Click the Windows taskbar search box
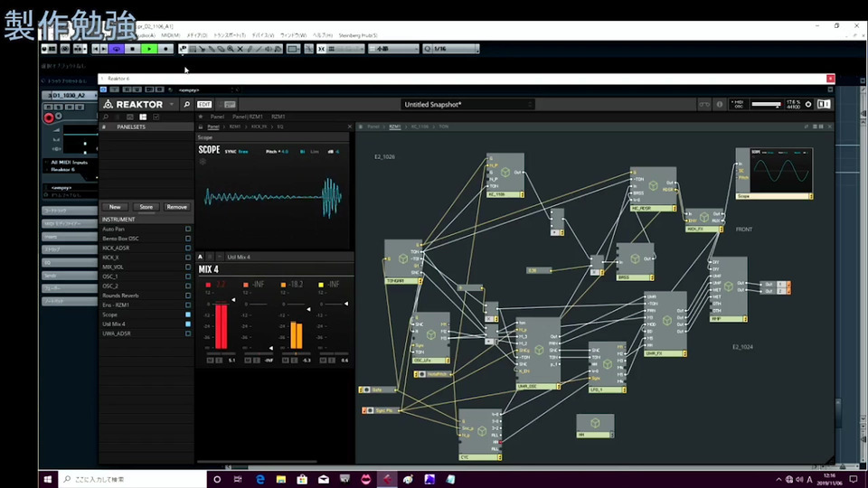Screen dimensions: 868x488 pyautogui.click(x=132, y=479)
